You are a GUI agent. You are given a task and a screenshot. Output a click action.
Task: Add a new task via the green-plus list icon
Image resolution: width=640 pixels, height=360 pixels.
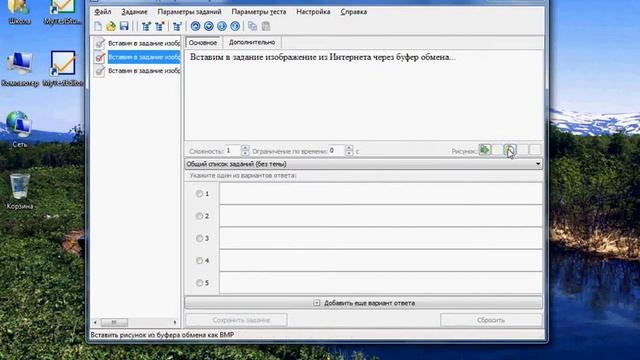pos(146,27)
